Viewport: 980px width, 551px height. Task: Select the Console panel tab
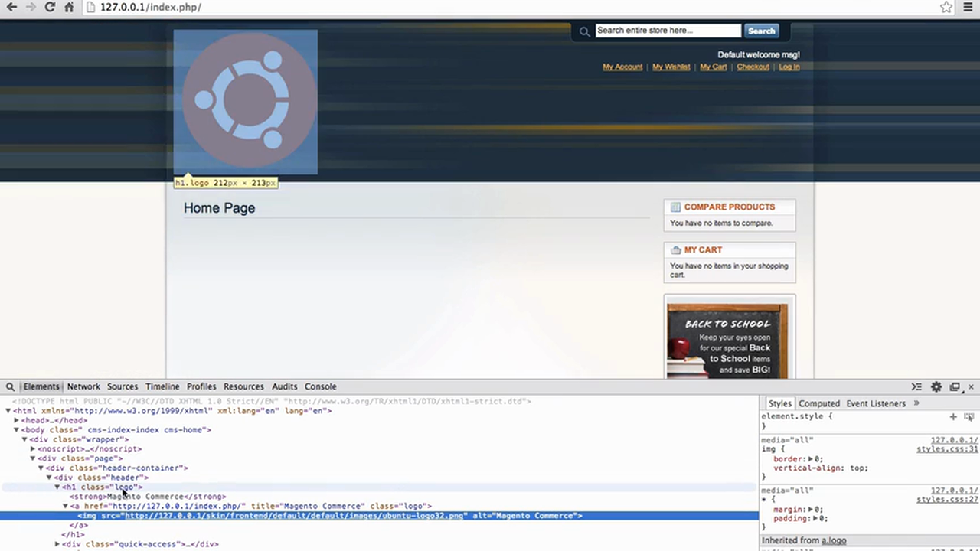320,386
